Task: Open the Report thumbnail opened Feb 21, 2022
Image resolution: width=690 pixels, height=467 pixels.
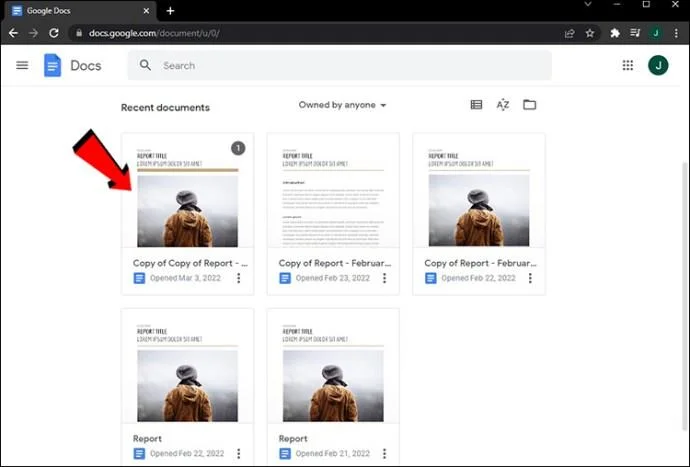Action: point(333,366)
